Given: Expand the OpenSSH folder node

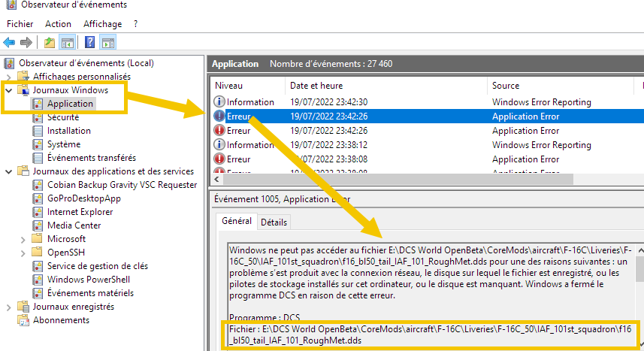Looking at the screenshot, I should pyautogui.click(x=23, y=253).
